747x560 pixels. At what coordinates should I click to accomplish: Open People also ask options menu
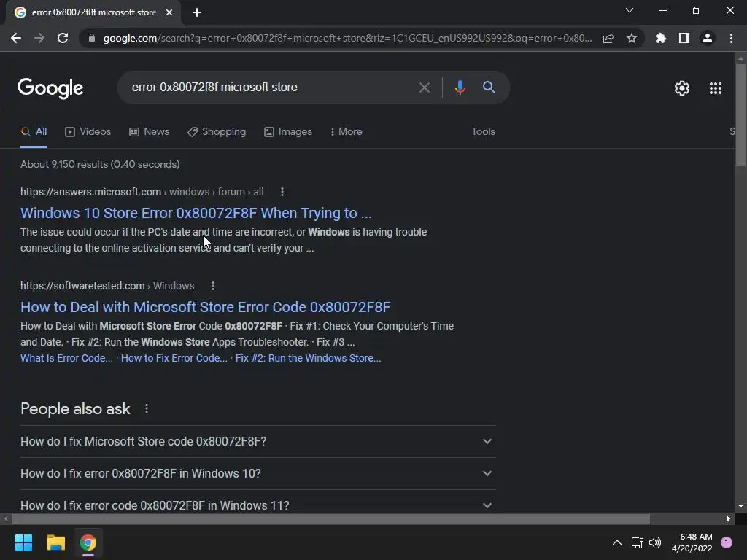(146, 408)
